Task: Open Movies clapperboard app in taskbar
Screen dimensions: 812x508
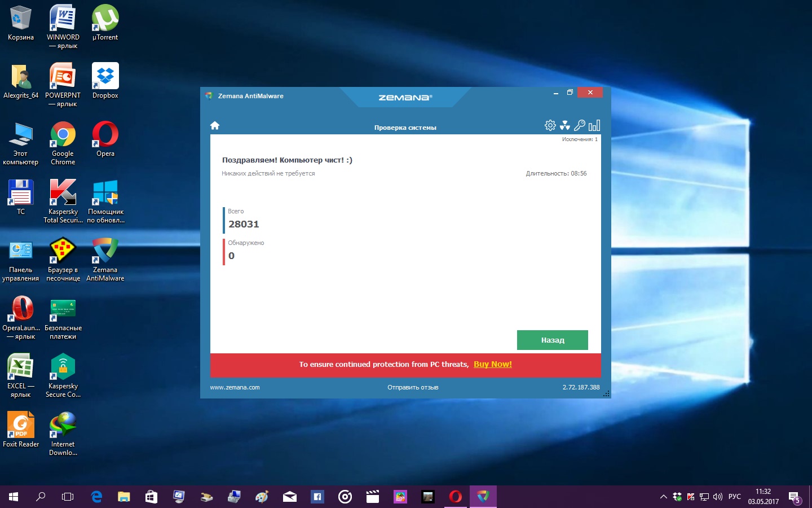Action: pyautogui.click(x=373, y=497)
